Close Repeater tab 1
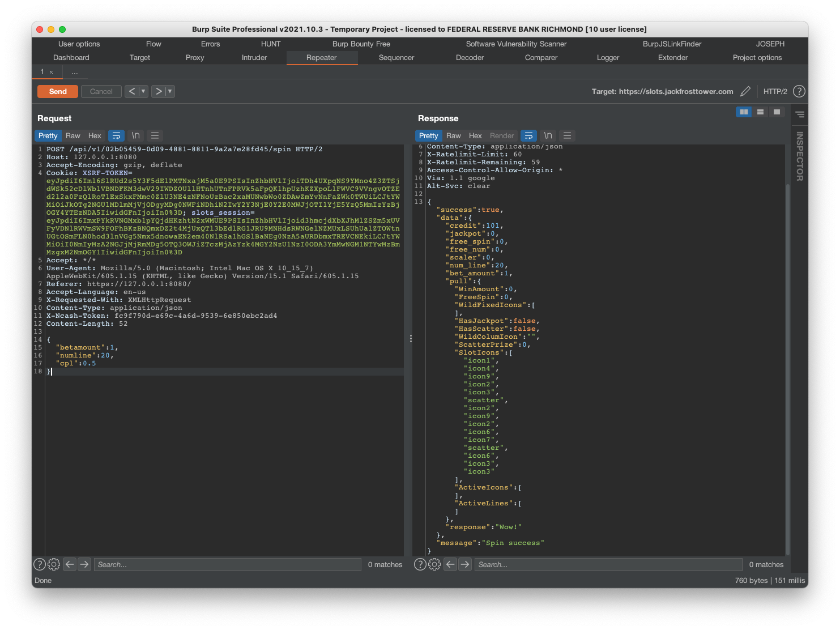The width and height of the screenshot is (840, 630). pos(51,72)
